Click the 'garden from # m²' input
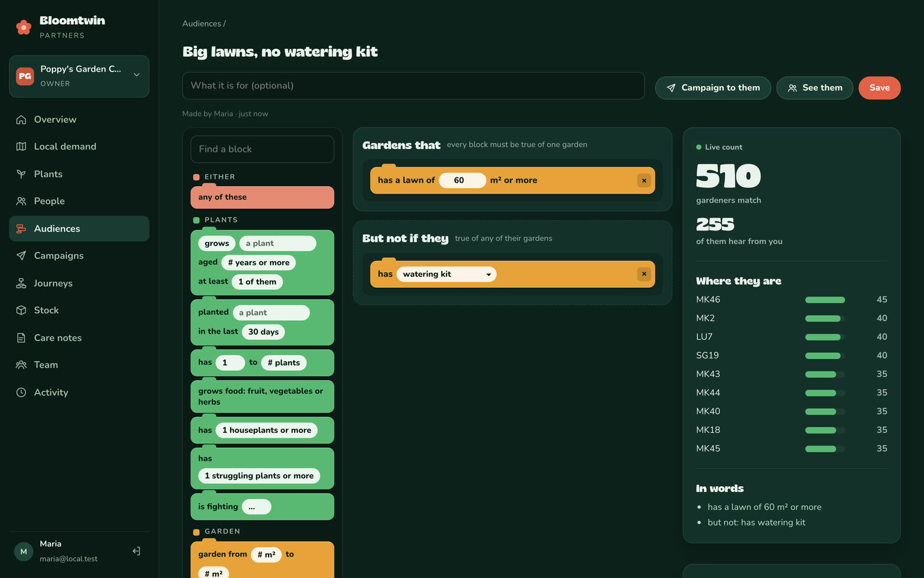 click(x=266, y=554)
